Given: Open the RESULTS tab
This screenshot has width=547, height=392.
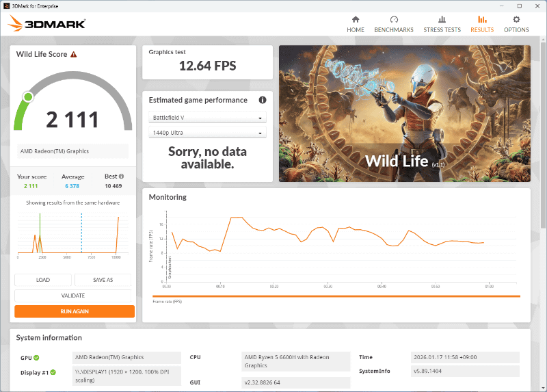Looking at the screenshot, I should 482,25.
